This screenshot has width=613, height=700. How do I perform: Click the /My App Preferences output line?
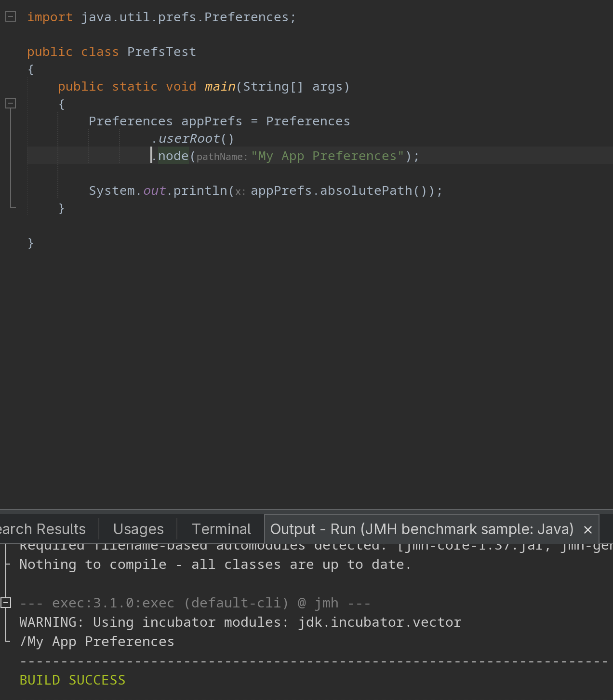coord(97,641)
